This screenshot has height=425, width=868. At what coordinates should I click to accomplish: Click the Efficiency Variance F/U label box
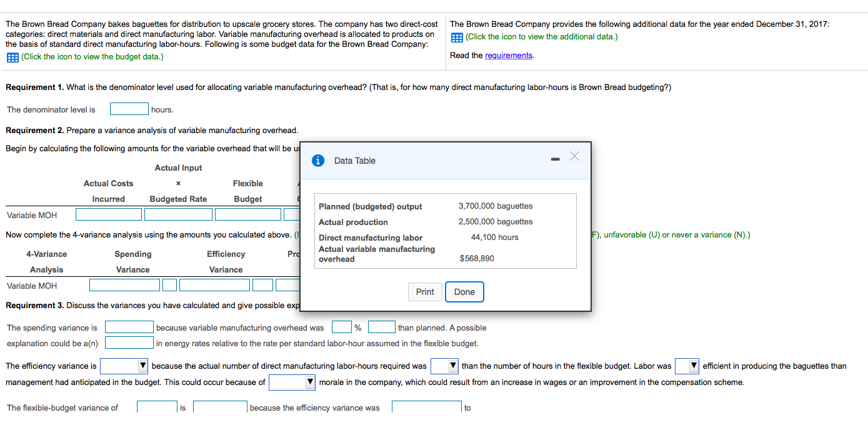click(x=262, y=285)
